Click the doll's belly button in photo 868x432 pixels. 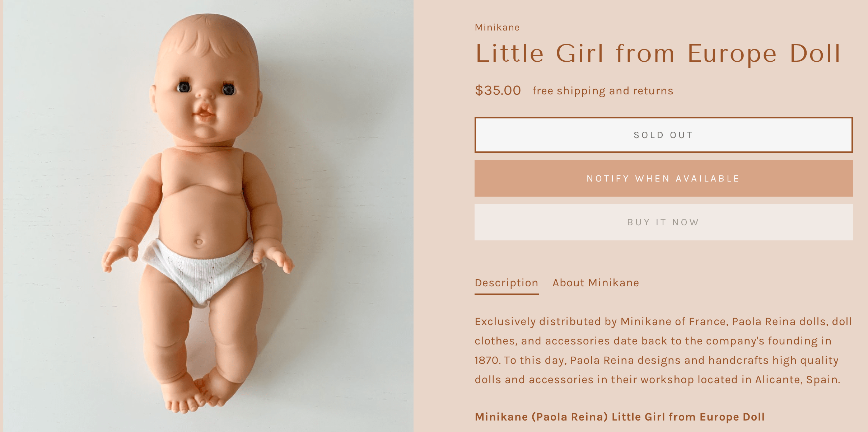pos(199,241)
